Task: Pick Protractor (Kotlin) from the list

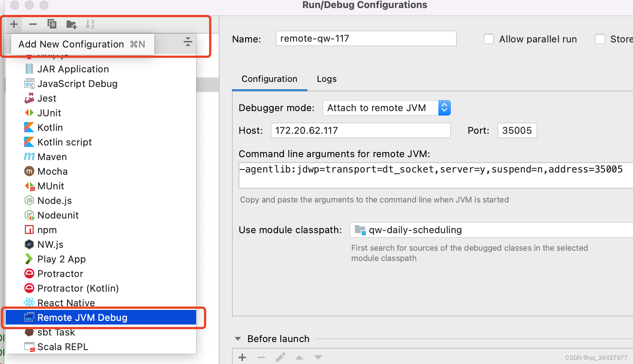Action: click(x=101, y=288)
